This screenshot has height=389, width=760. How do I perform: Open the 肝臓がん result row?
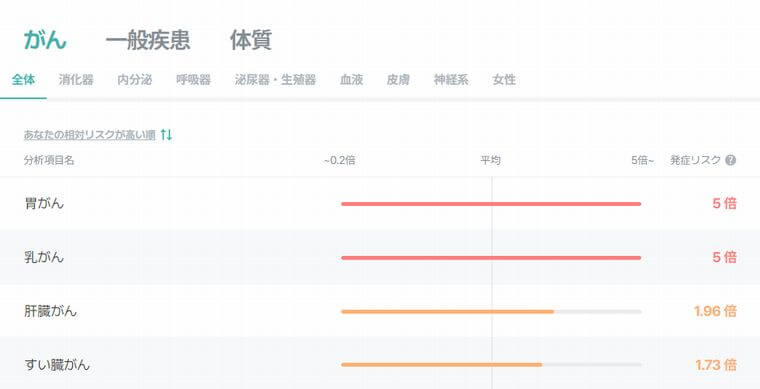(x=380, y=311)
